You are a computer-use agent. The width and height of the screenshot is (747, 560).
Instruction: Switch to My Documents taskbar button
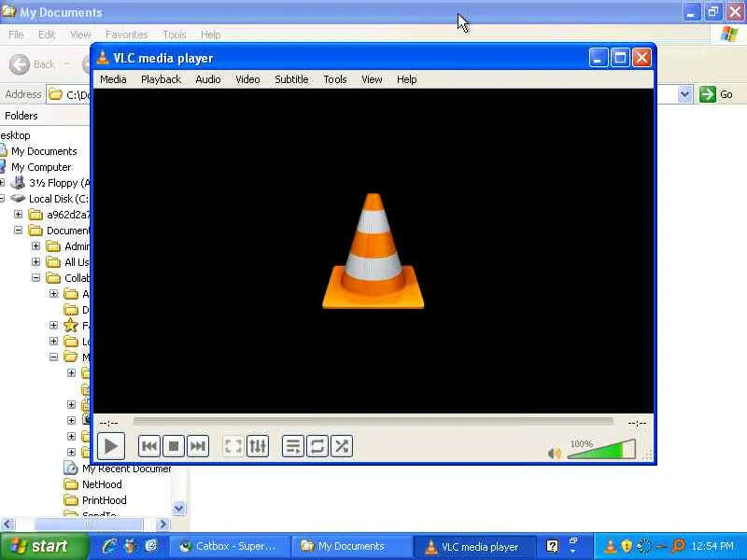(x=352, y=546)
